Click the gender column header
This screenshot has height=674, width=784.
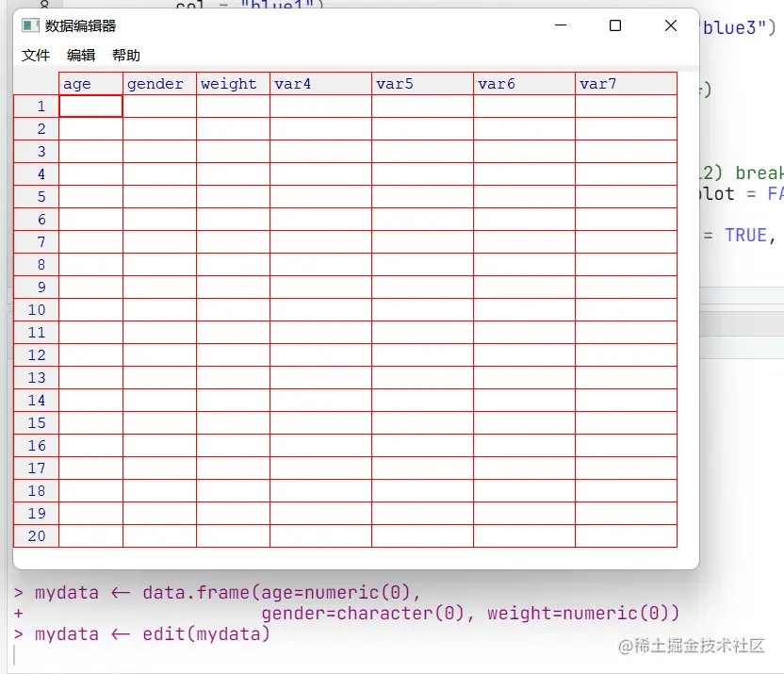[159, 84]
